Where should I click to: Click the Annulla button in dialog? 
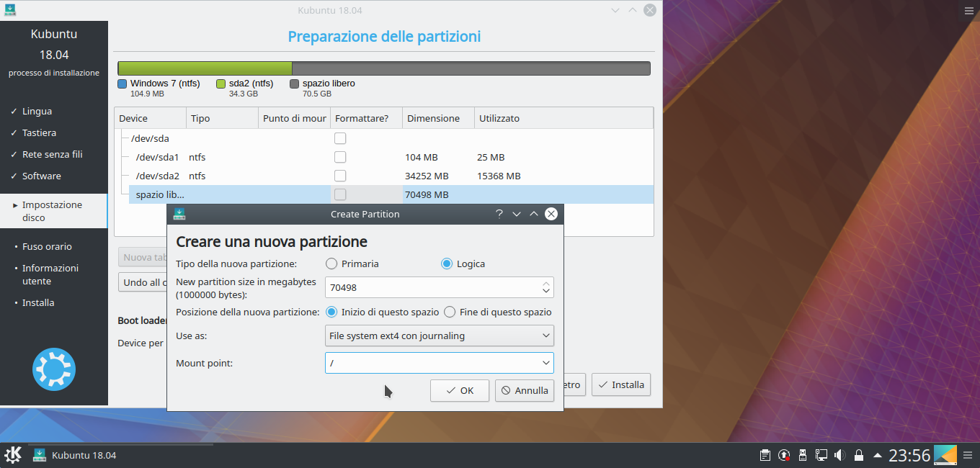[x=525, y=390]
